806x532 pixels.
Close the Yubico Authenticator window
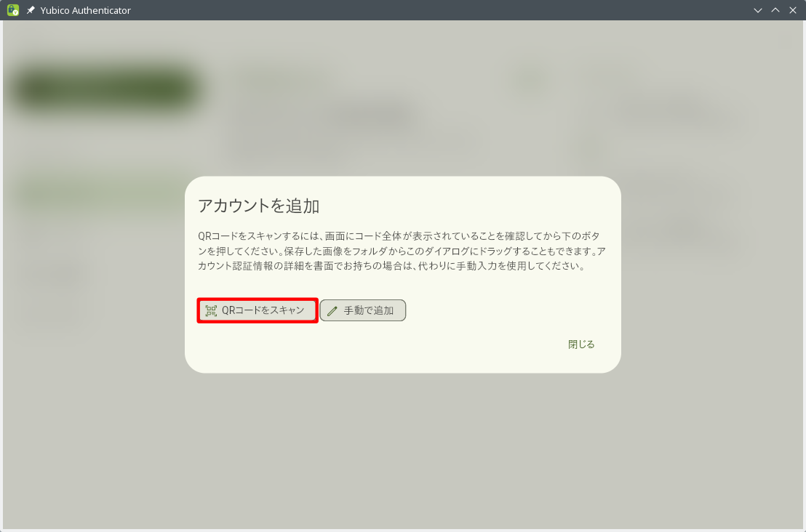792,10
